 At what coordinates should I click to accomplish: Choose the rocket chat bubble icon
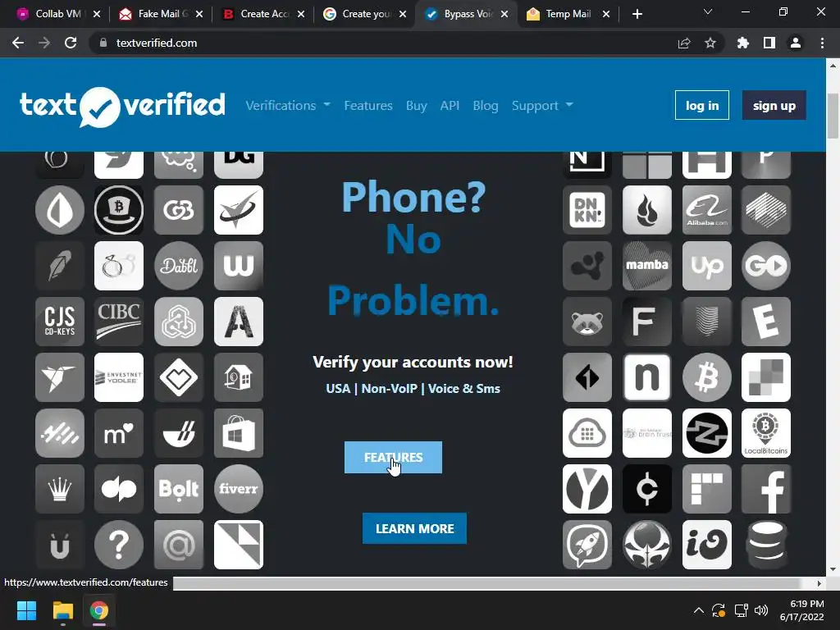(587, 545)
